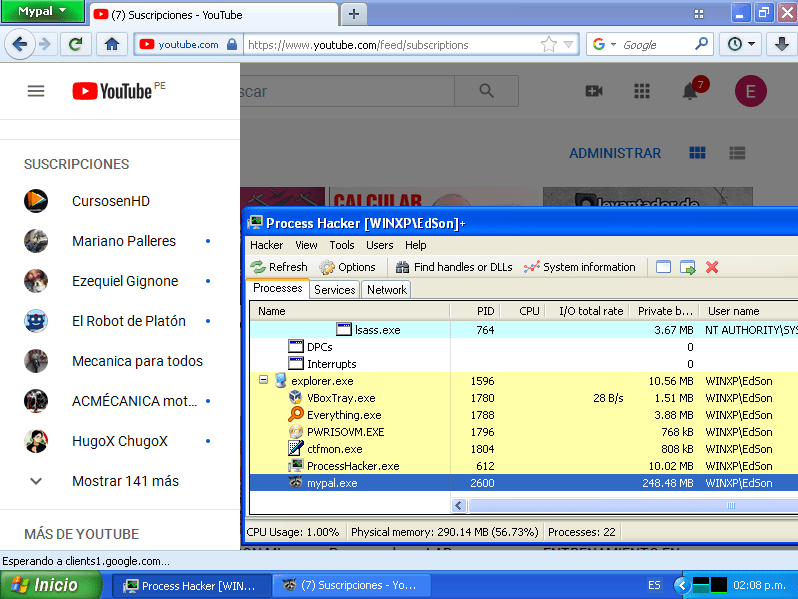
Task: Switch to the Services tab
Action: click(334, 290)
